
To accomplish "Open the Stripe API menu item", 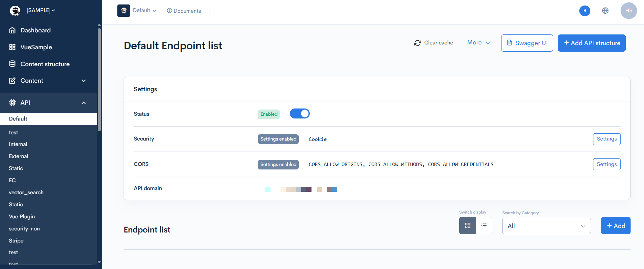I will pos(16,240).
